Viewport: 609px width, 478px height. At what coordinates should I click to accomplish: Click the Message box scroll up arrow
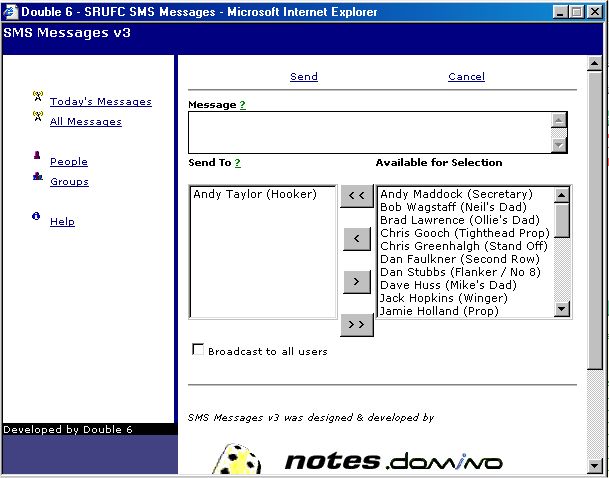click(x=559, y=120)
